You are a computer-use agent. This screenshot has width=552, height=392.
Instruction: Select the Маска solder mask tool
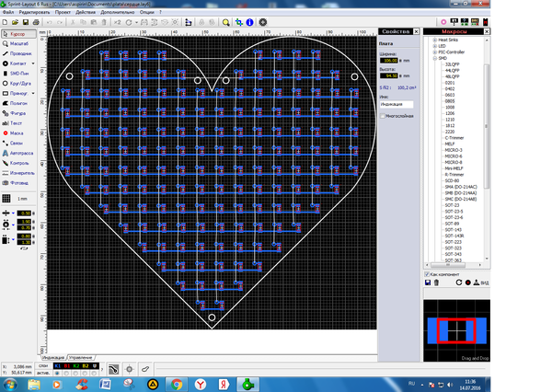tap(18, 133)
